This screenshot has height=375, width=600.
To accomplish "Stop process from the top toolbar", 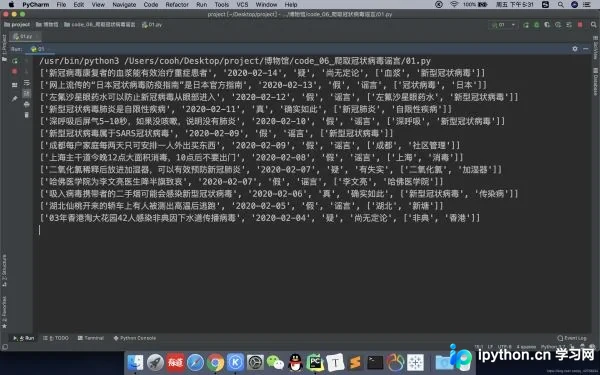I will click(x=580, y=25).
